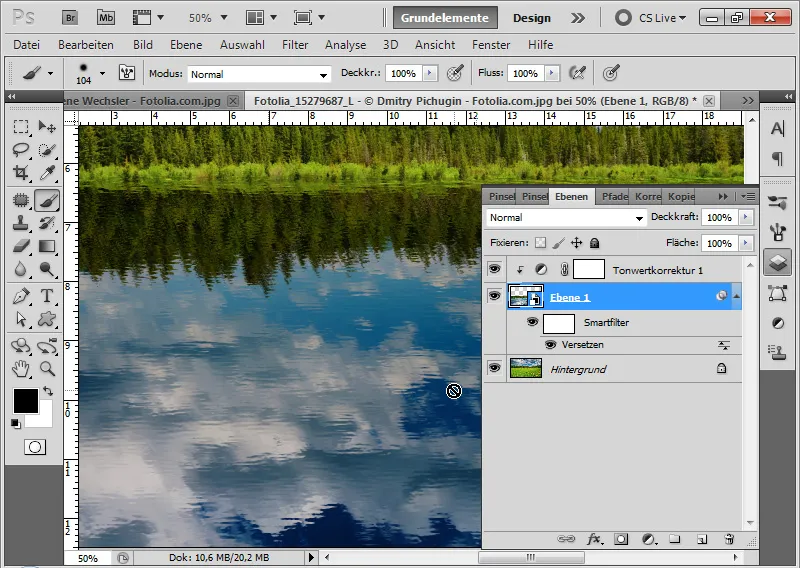Viewport: 800px width, 568px height.
Task: Open the Brush Preset picker dropdown
Action: click(102, 73)
